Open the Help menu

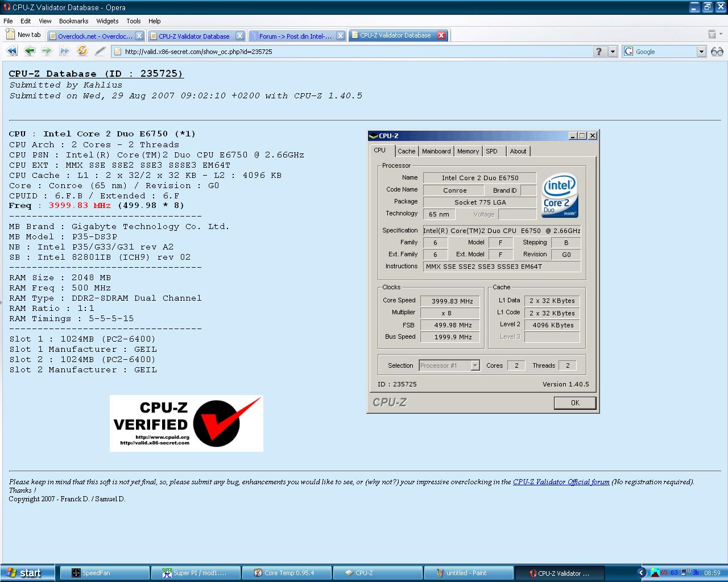155,21
